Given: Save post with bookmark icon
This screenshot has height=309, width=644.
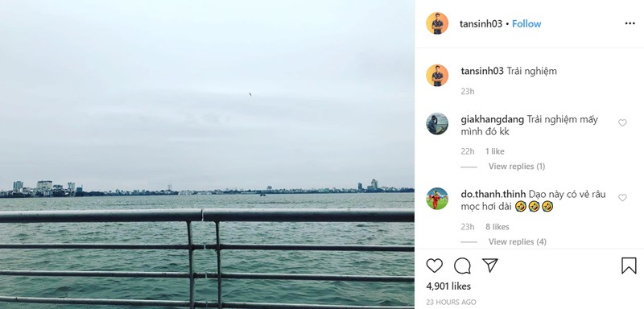Looking at the screenshot, I should click(629, 266).
